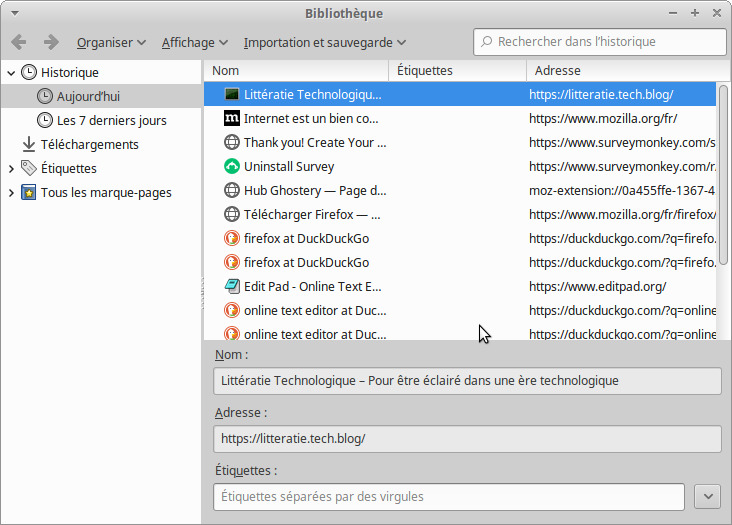Viewport: 732px width, 525px height.
Task: Click the forward arrow navigation icon
Action: (50, 42)
